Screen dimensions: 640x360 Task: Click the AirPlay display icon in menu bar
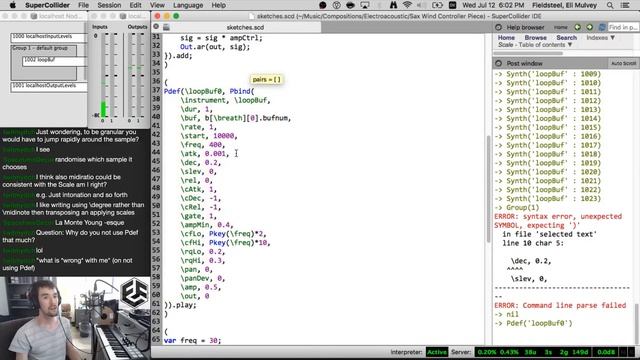click(x=364, y=5)
